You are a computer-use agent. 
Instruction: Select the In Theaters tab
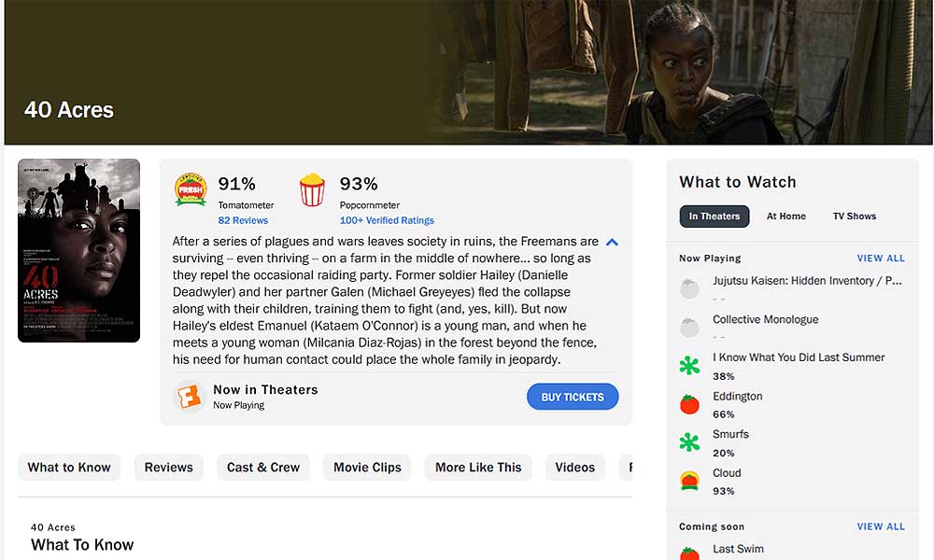click(x=715, y=217)
